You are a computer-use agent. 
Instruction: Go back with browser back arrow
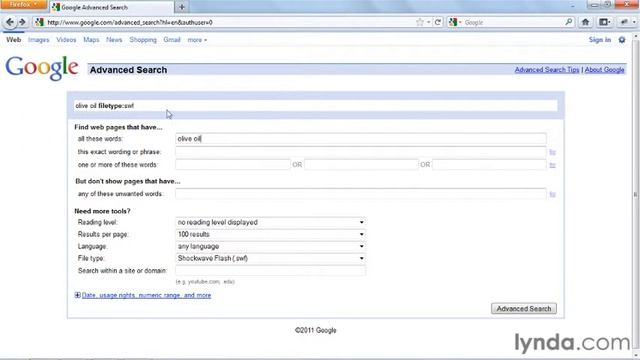click(x=10, y=22)
